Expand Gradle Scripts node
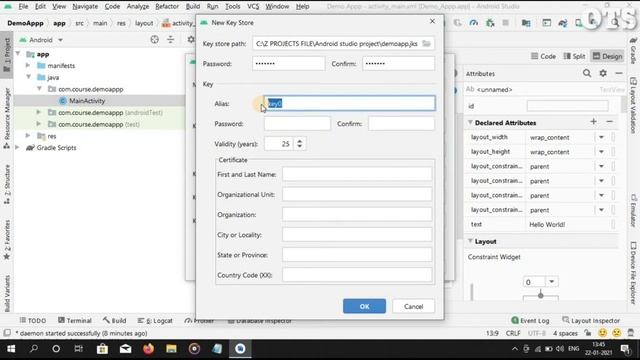 pyautogui.click(x=18, y=147)
